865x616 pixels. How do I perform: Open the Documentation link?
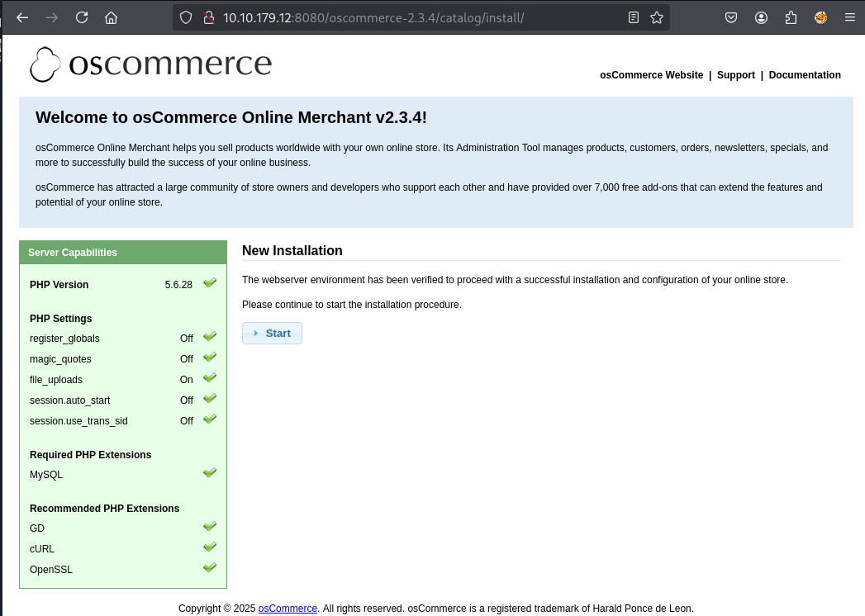pyautogui.click(x=804, y=75)
